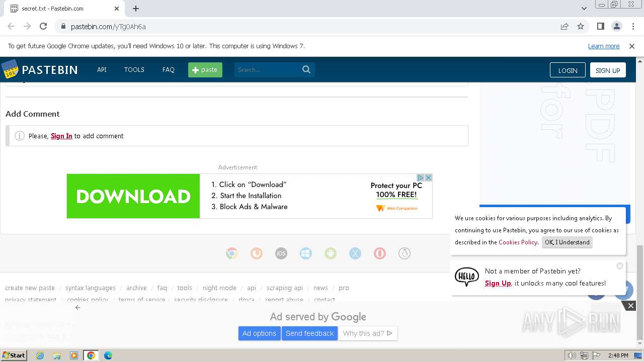This screenshot has height=362, width=644.
Task: Open the Windows Start button
Action: click(14, 355)
